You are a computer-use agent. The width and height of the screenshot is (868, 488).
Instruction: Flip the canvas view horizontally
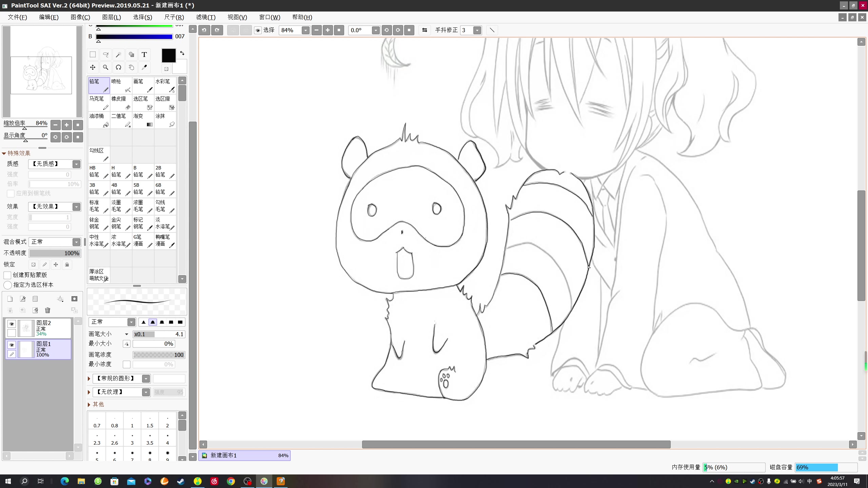click(425, 30)
